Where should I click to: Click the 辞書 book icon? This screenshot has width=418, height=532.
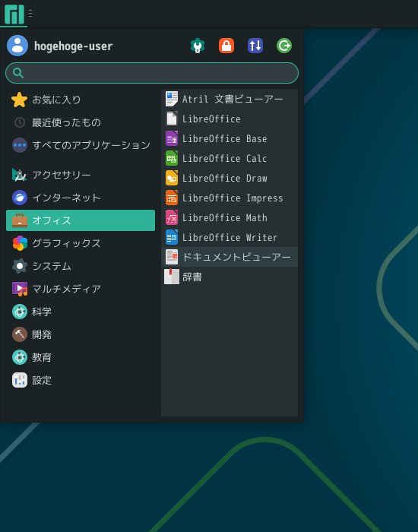(172, 277)
